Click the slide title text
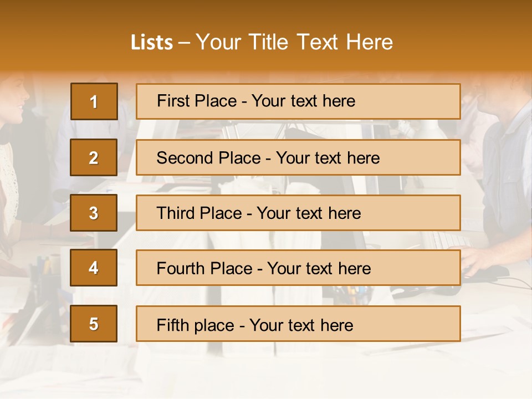 click(262, 42)
